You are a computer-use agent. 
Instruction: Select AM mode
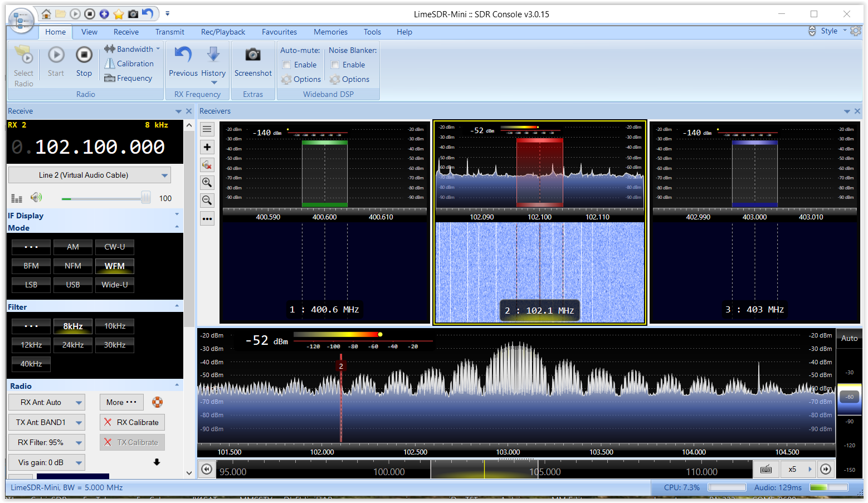[73, 247]
